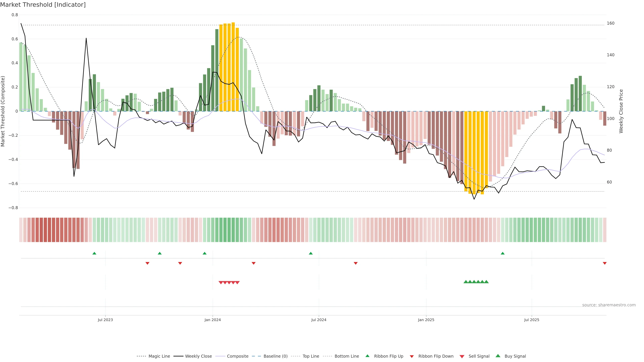Click the last green buy signal triangle
644x362 pixels.
coord(486,282)
